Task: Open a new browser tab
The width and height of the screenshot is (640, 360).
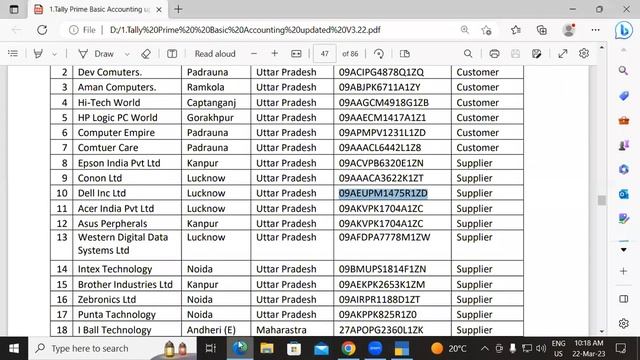Action: (178, 9)
